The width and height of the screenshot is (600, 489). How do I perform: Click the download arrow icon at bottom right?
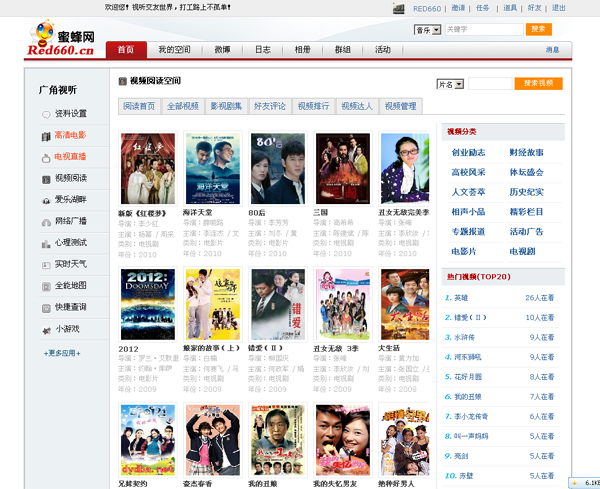(x=574, y=483)
